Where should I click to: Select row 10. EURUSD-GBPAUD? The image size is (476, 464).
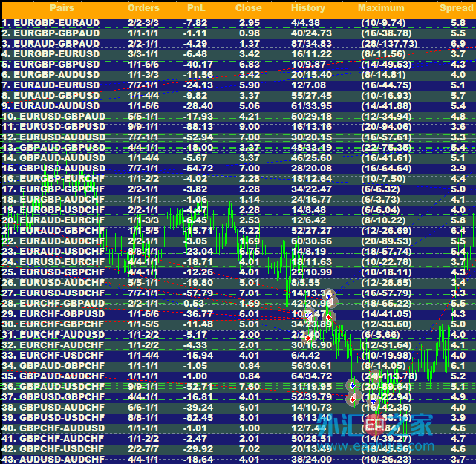coord(239,117)
